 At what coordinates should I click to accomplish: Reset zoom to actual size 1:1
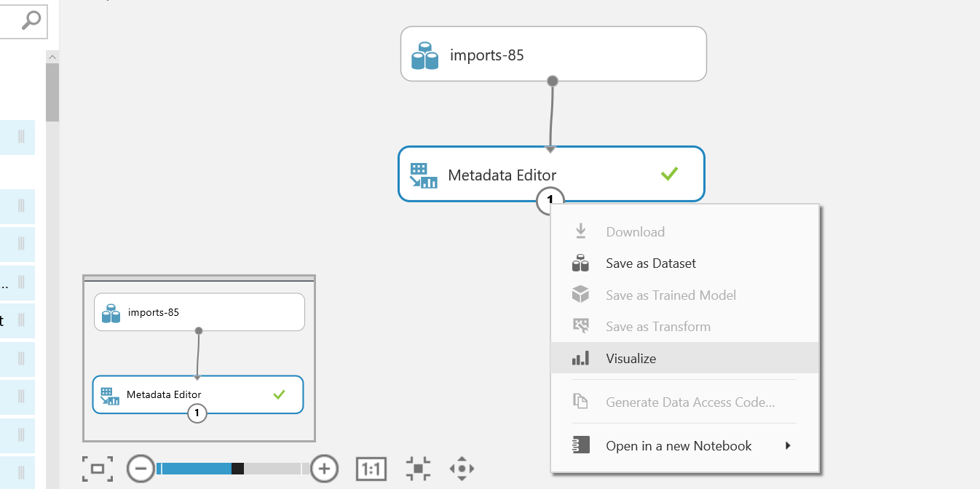click(x=371, y=468)
